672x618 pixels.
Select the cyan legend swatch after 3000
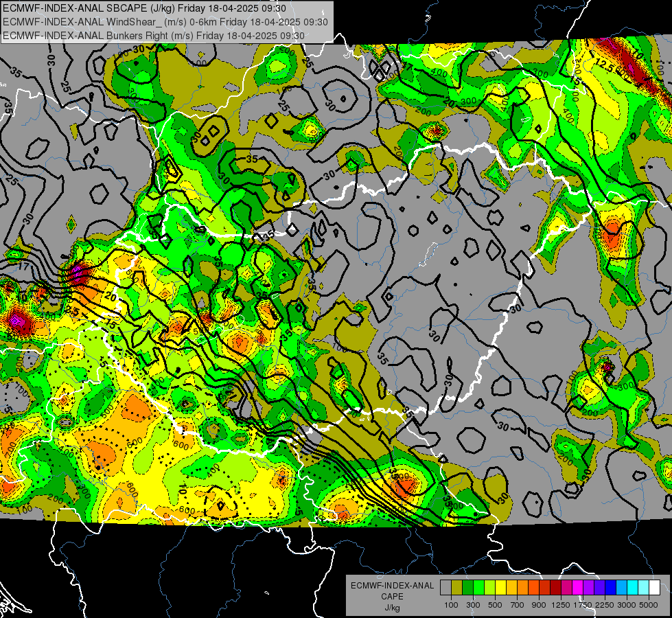tap(633, 588)
